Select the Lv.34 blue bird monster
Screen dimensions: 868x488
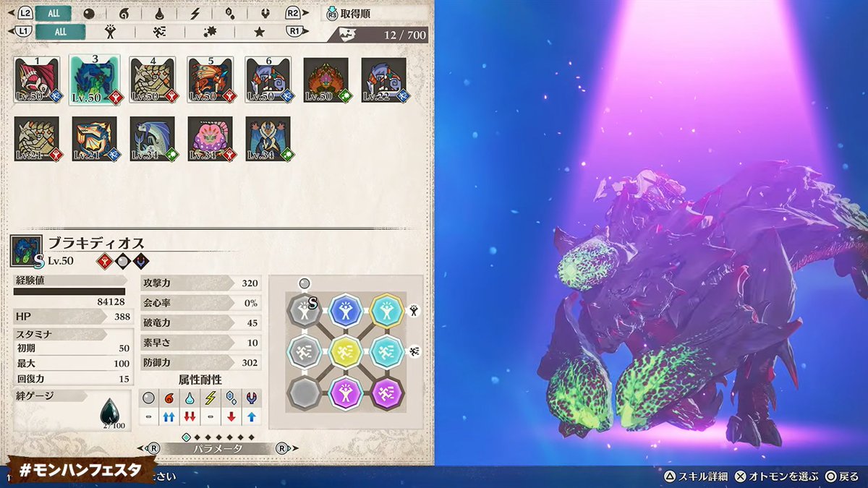coord(268,139)
